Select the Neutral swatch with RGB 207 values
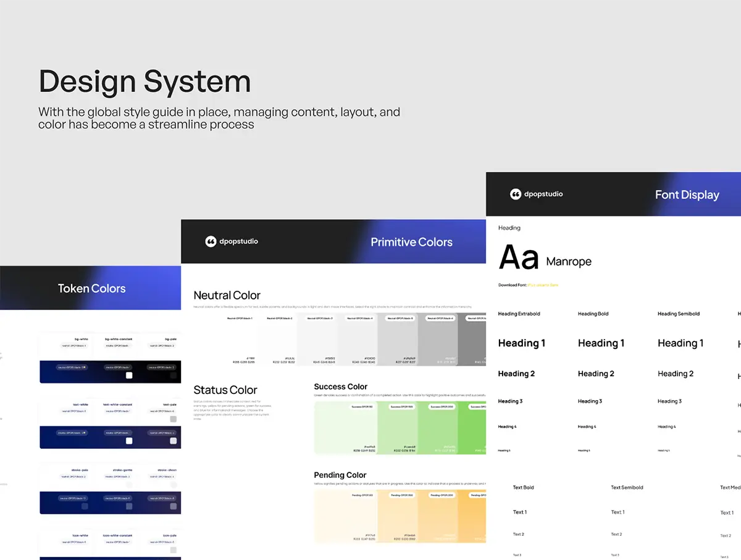This screenshot has height=560, width=741. pos(398,340)
